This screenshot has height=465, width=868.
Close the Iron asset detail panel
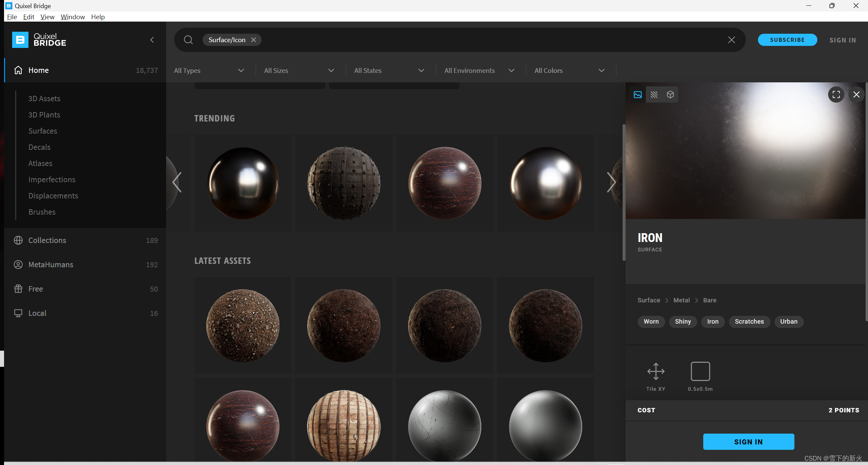pyautogui.click(x=856, y=94)
